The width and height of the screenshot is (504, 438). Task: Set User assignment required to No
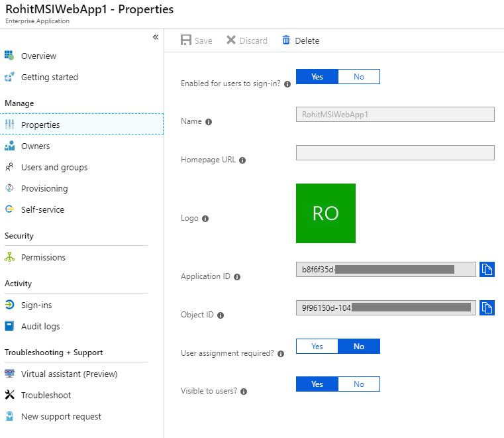(359, 347)
